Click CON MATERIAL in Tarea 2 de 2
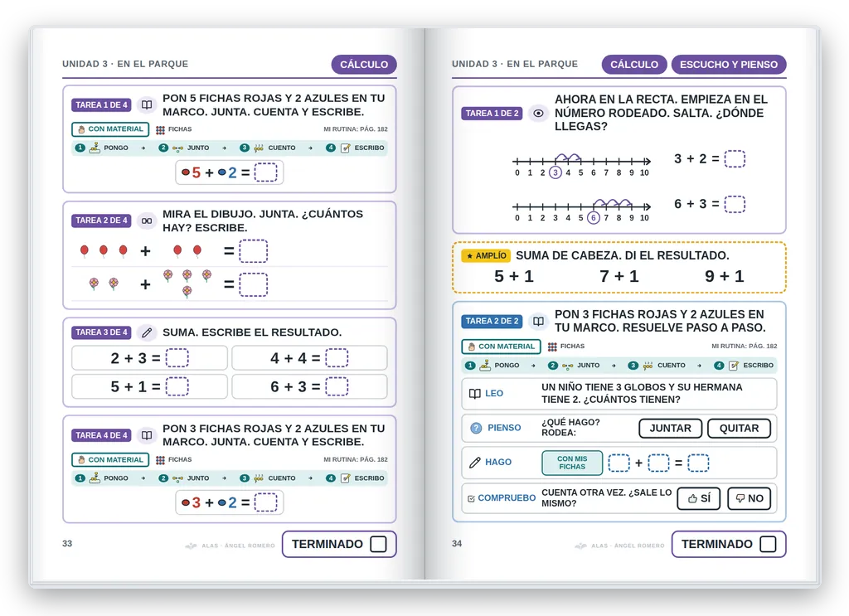This screenshot has height=616, width=849. click(x=502, y=347)
